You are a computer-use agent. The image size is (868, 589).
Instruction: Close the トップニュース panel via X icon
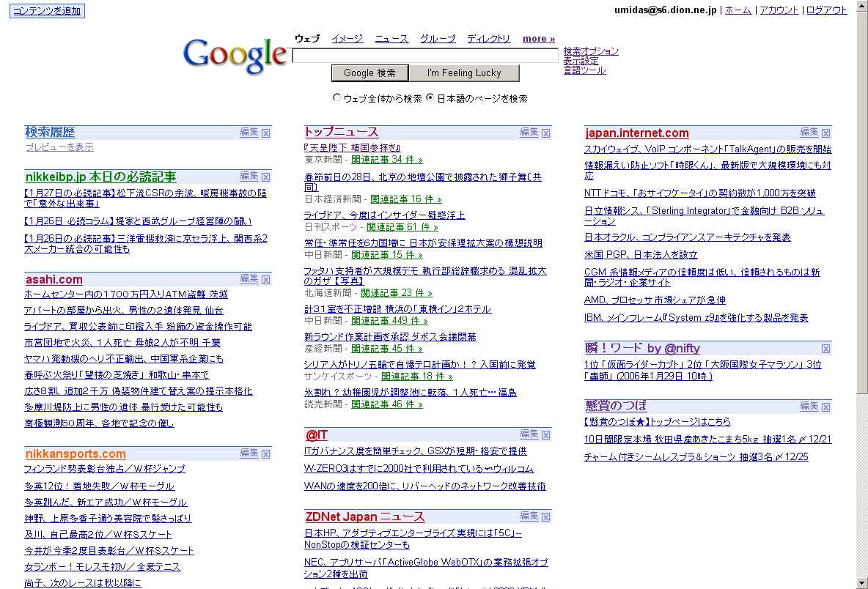pyautogui.click(x=545, y=133)
